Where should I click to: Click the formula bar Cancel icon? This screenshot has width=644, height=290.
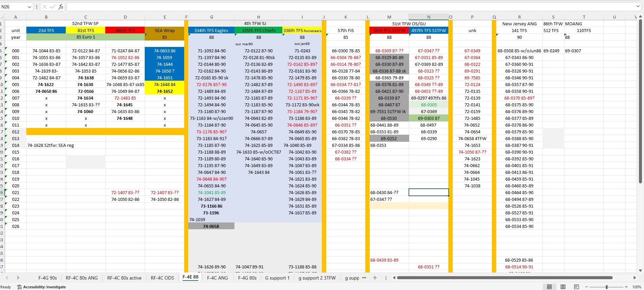45,7
